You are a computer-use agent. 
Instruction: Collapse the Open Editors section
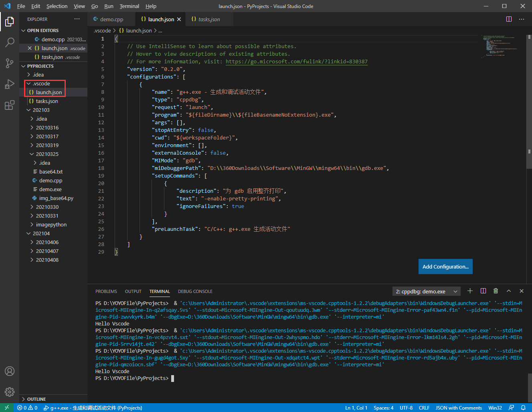tap(42, 30)
